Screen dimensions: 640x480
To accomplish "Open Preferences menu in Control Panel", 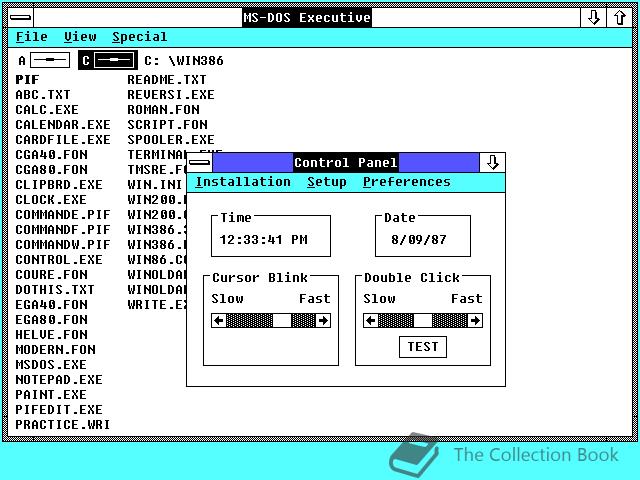I will coord(407,182).
